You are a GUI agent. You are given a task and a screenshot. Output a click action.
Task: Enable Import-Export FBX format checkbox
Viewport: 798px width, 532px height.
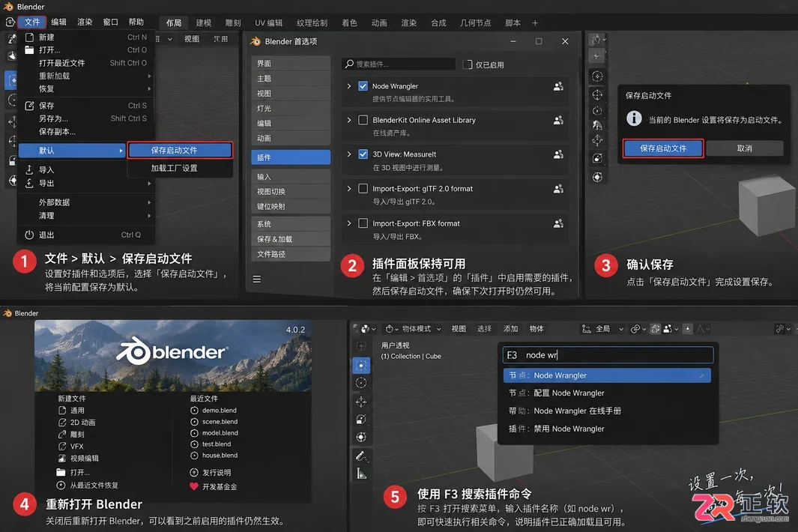pyautogui.click(x=363, y=223)
